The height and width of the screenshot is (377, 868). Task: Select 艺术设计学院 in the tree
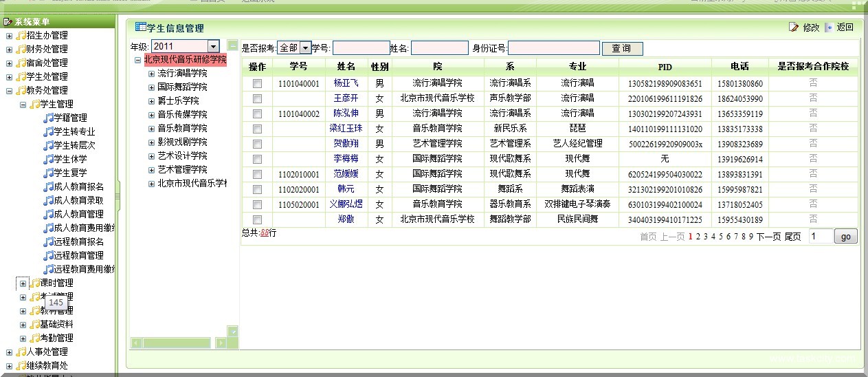pyautogui.click(x=182, y=156)
